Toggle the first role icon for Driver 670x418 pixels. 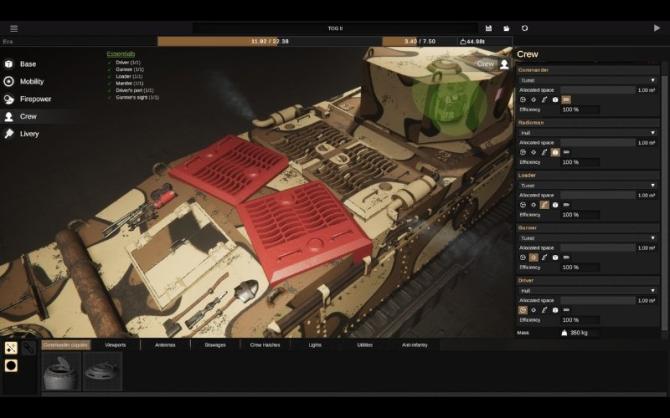click(x=523, y=310)
